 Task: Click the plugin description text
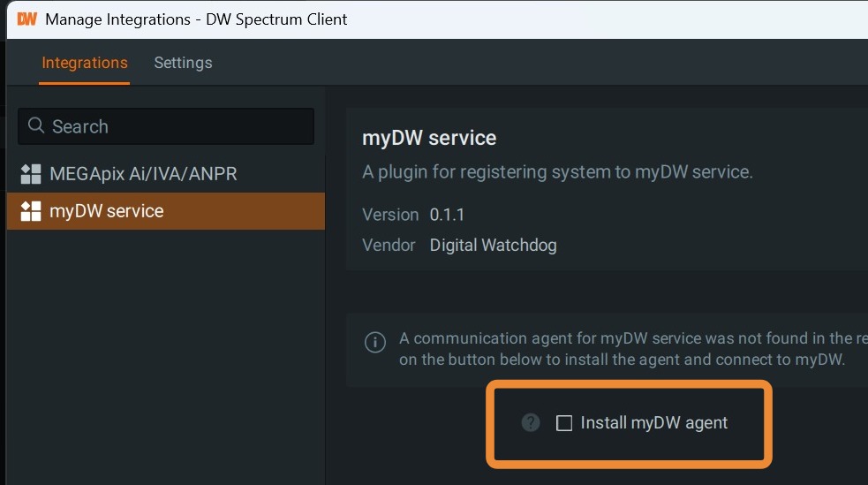tap(557, 172)
